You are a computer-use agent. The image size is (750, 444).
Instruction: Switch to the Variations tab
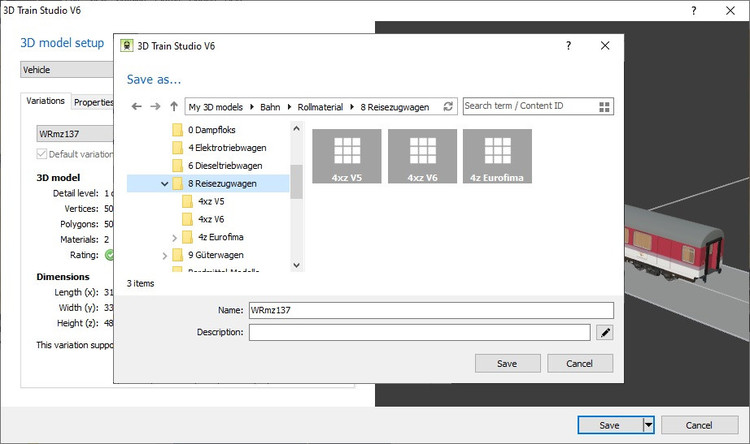tap(46, 101)
